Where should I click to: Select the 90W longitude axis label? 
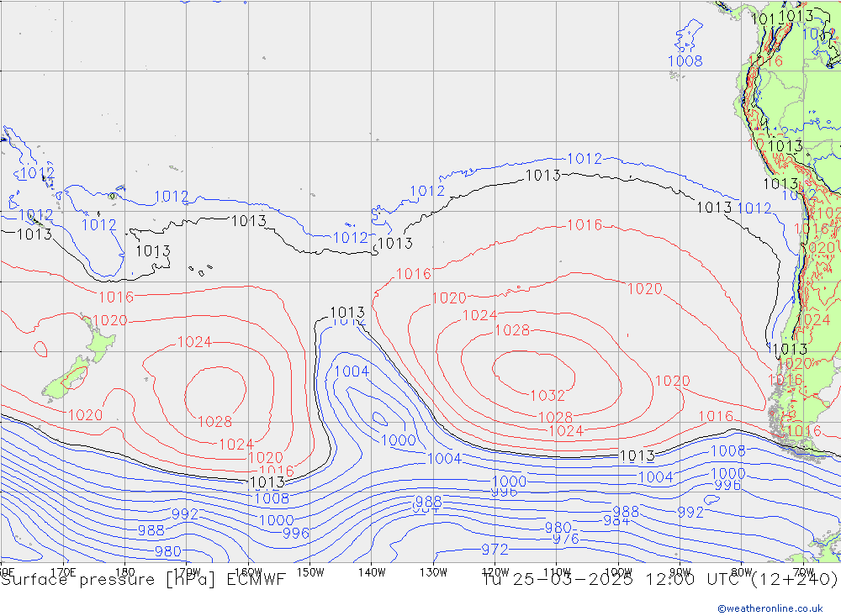tap(680, 571)
